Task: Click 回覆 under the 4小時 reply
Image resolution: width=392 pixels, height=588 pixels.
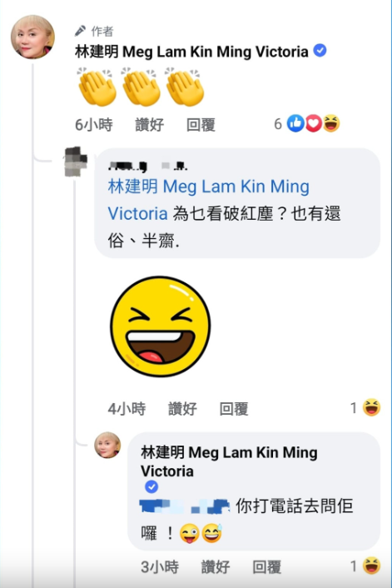Action: (234, 409)
